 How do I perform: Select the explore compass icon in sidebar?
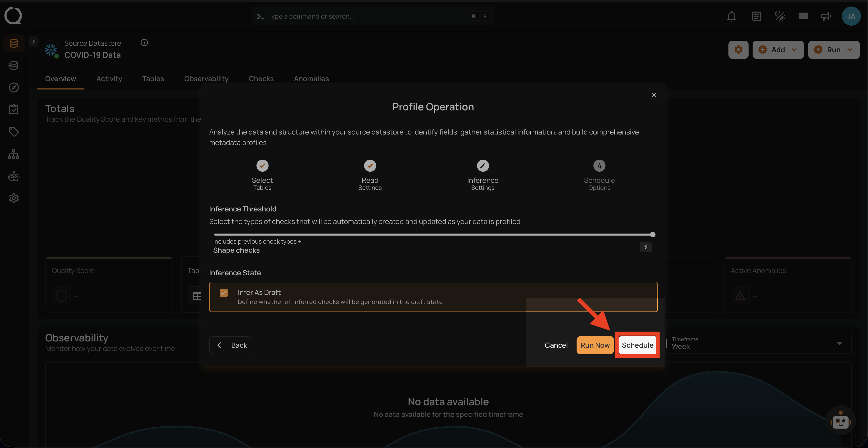(x=14, y=87)
